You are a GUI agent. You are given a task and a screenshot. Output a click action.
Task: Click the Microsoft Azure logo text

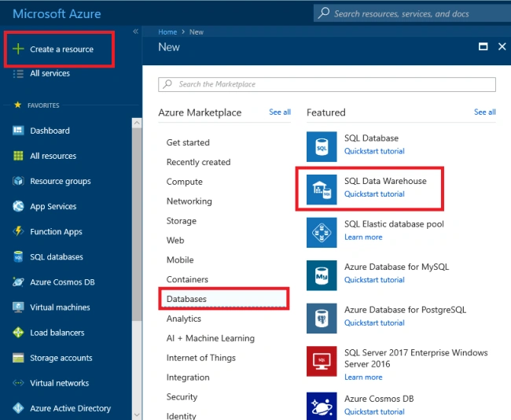(x=57, y=13)
